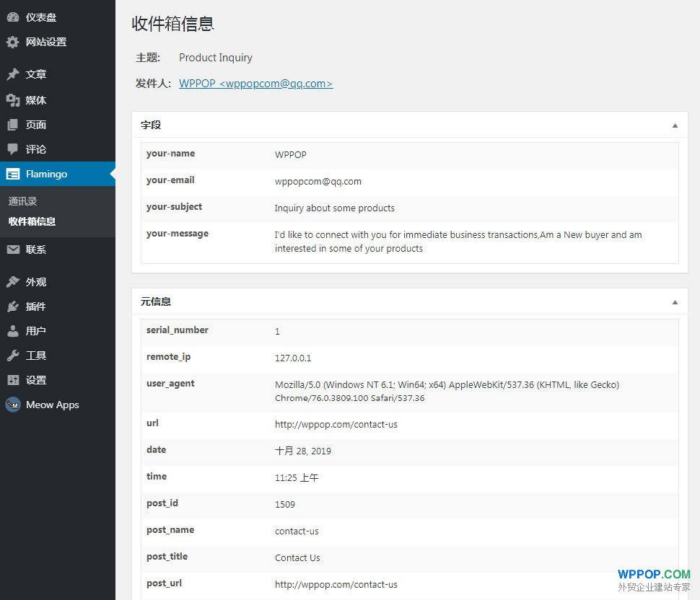Open 设置 settings menu in sidebar
The height and width of the screenshot is (600, 700).
coord(36,380)
